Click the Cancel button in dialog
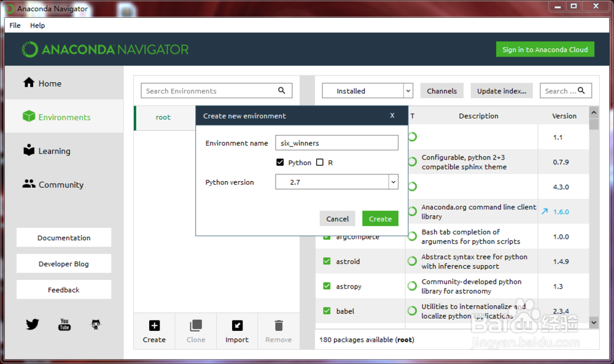614x364 pixels. (338, 219)
